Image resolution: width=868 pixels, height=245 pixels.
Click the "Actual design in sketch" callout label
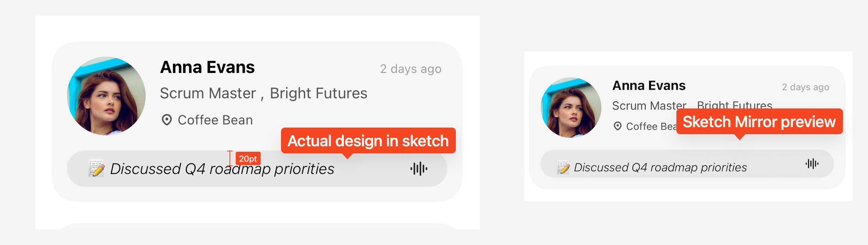pos(368,141)
